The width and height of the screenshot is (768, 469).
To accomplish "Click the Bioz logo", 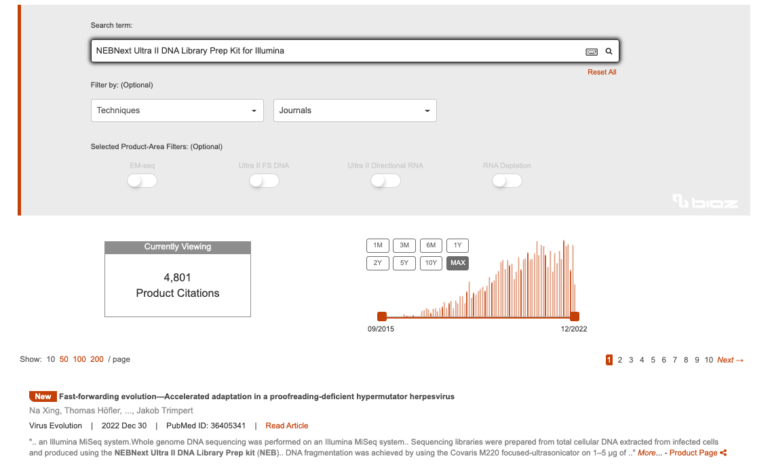I will [x=706, y=202].
